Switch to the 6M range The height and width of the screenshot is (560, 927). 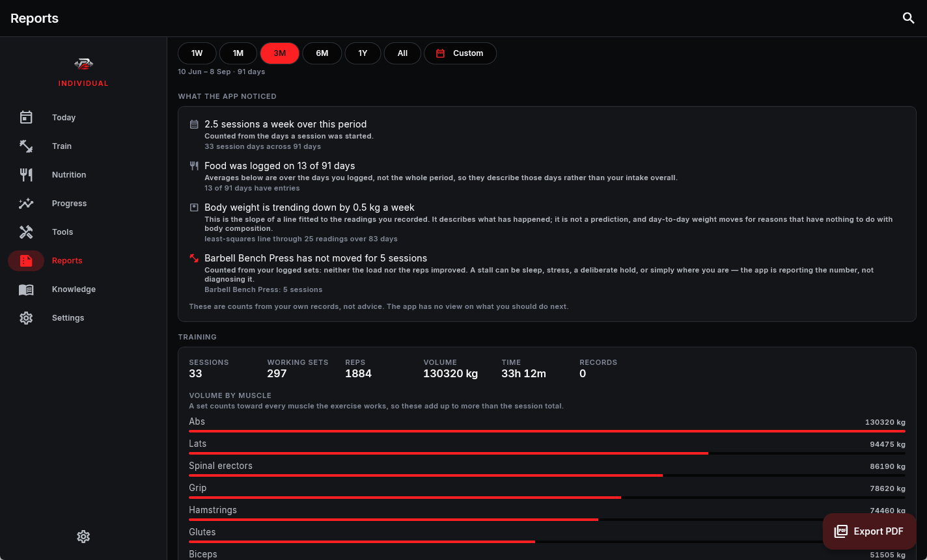click(x=322, y=53)
